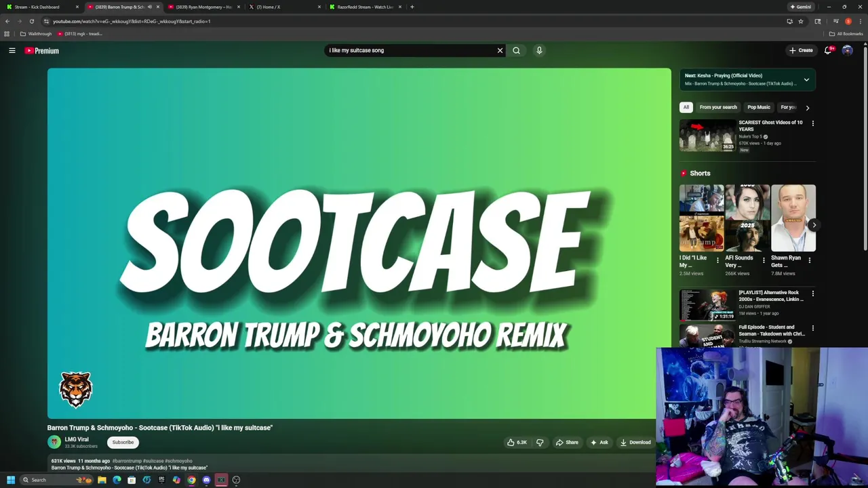Open the Chrome profile avatar
868x488 pixels.
tap(848, 21)
